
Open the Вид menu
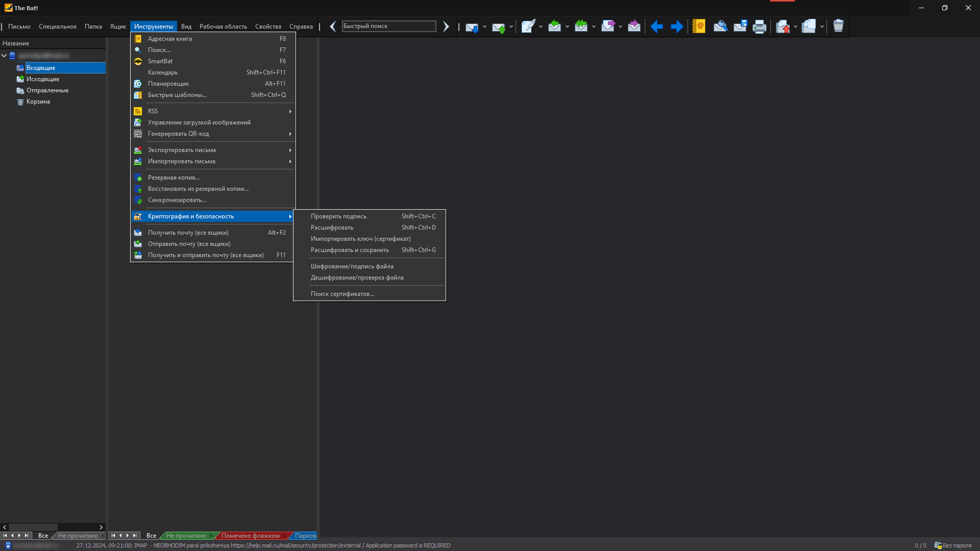[x=186, y=27]
